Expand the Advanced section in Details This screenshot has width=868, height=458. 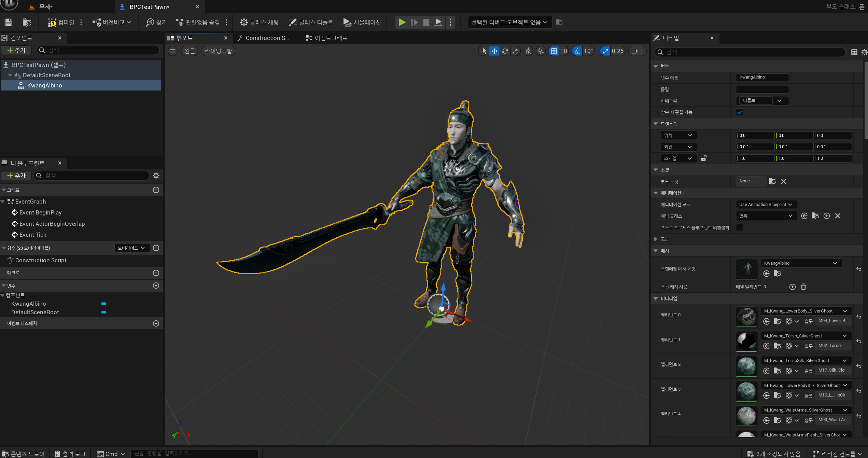click(x=656, y=239)
